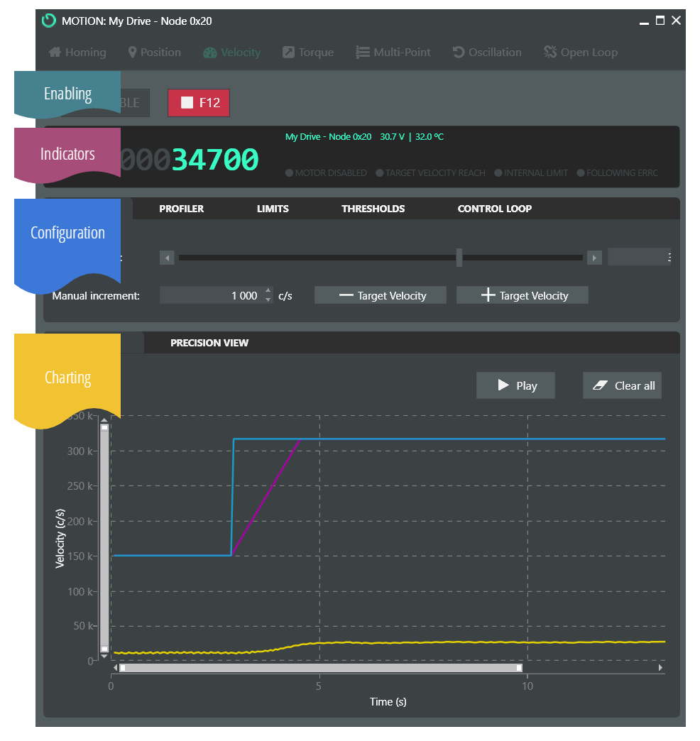
Task: Select the Torque mode tab
Action: pos(308,53)
